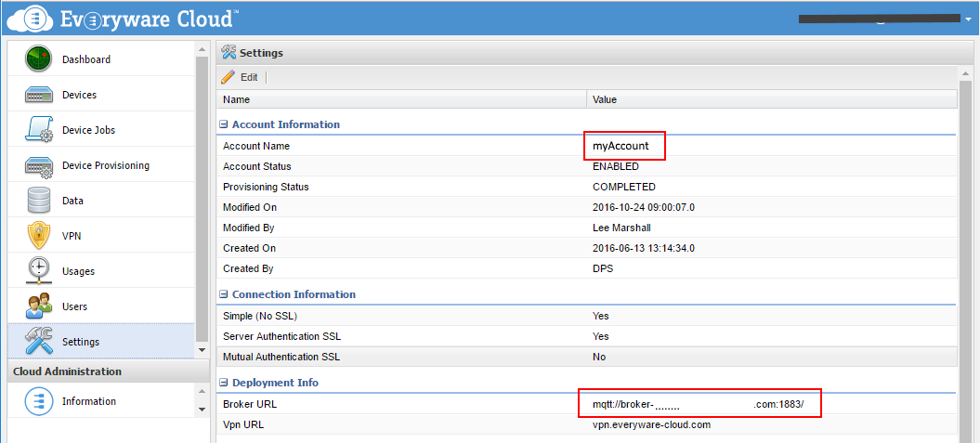The width and height of the screenshot is (980, 443).
Task: Open the Devices section
Action: click(x=101, y=95)
